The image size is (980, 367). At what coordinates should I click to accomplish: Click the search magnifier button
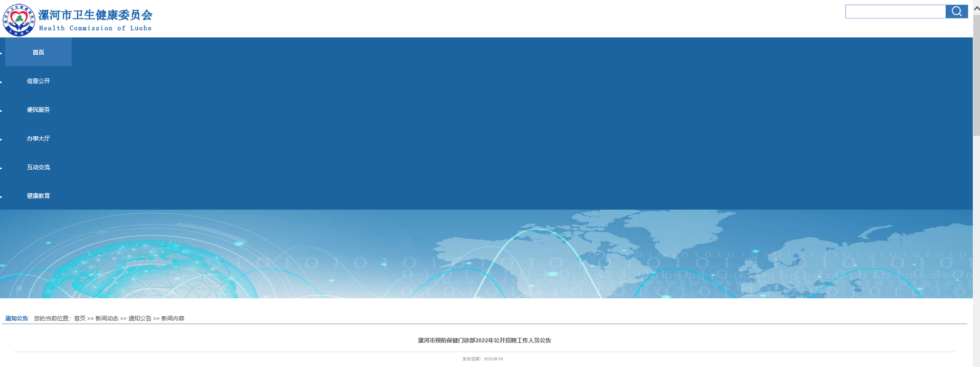pos(956,11)
